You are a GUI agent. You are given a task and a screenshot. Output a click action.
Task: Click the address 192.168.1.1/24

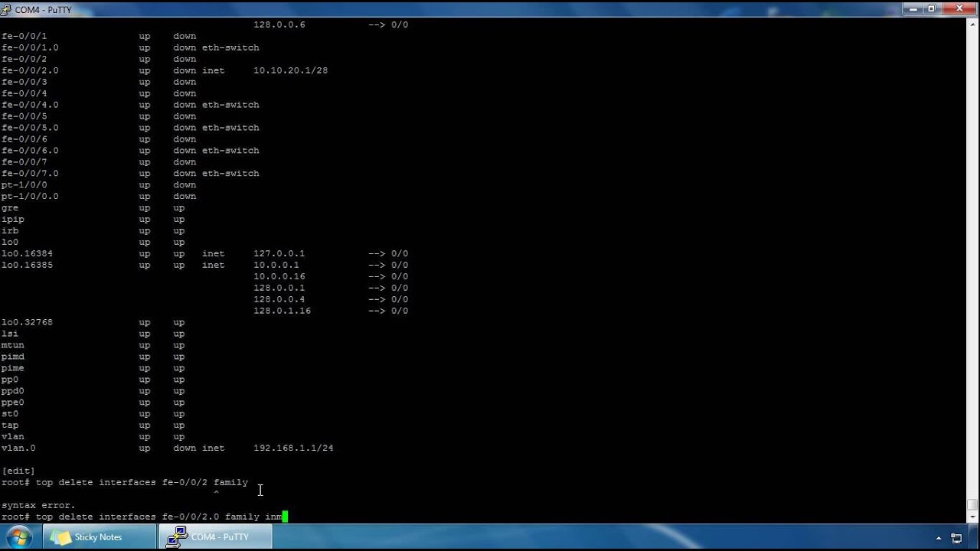[293, 448]
